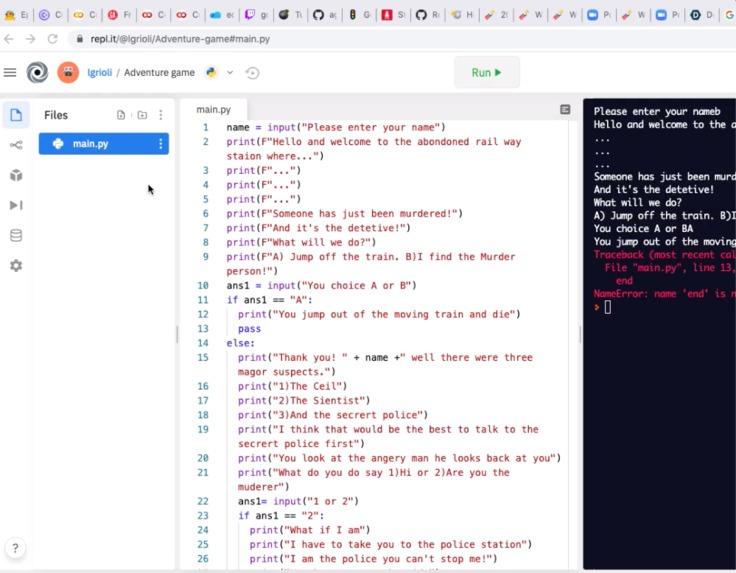Click the Run button
Screen dimensions: 736x573
coord(487,72)
